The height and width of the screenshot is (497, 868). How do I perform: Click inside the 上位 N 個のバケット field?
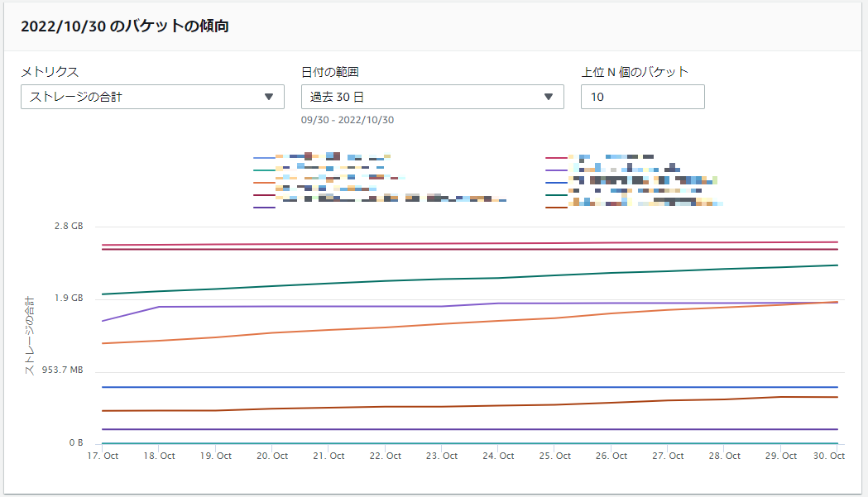tap(642, 97)
